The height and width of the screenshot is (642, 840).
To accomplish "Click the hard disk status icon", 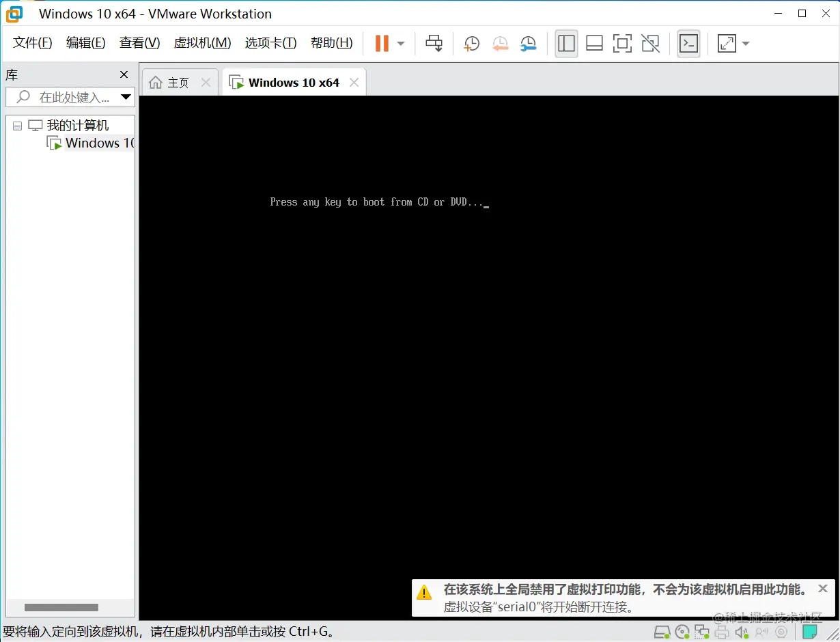I will tap(662, 632).
